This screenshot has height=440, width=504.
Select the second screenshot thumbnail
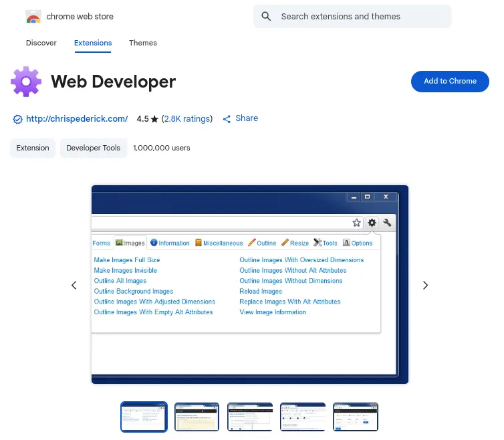click(x=197, y=417)
